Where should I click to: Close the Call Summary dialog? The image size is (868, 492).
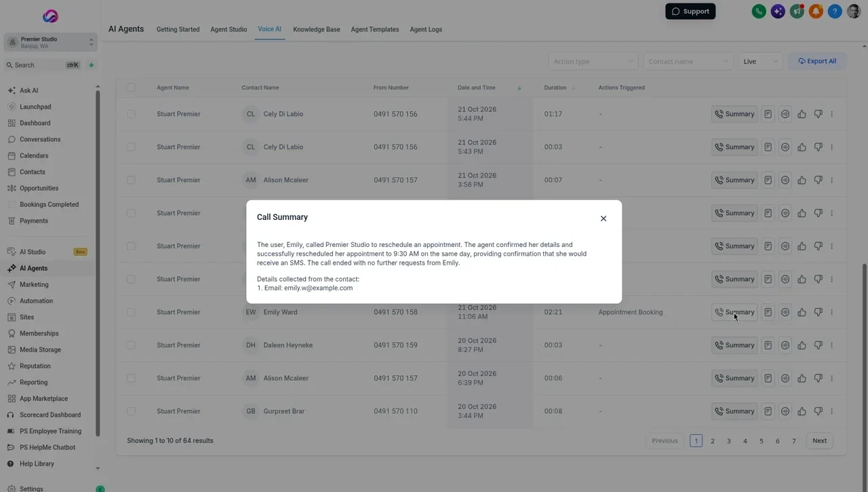tap(604, 219)
